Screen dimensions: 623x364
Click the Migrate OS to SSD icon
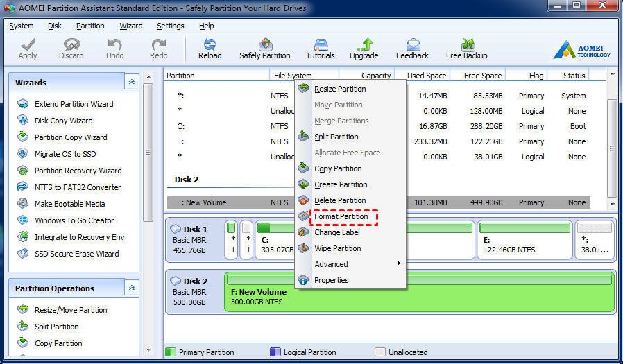23,154
